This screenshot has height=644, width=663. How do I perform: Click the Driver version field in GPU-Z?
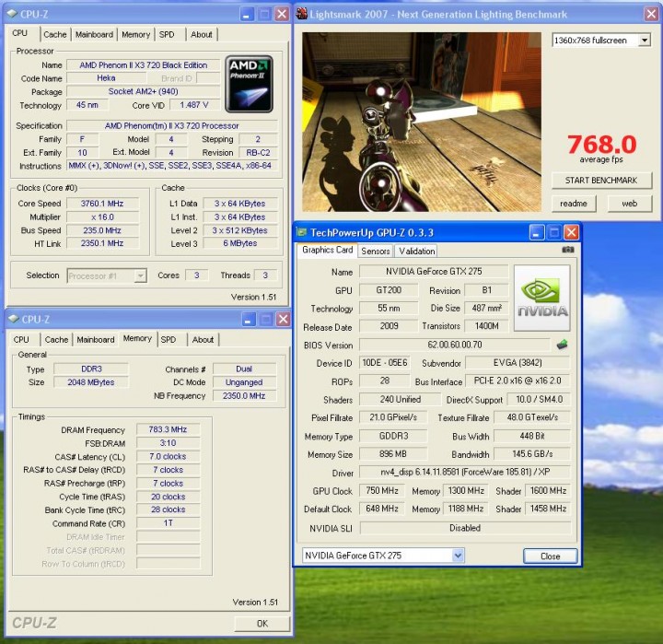click(x=465, y=472)
